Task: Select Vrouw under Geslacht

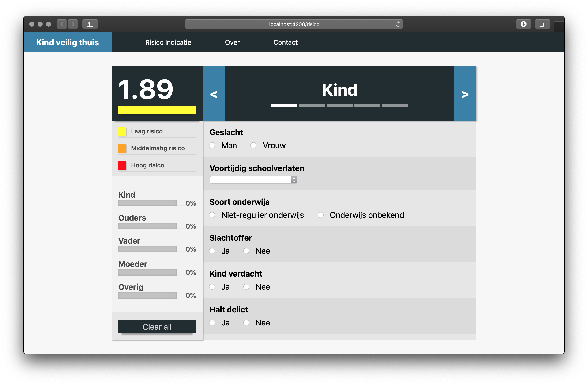Action: point(253,145)
